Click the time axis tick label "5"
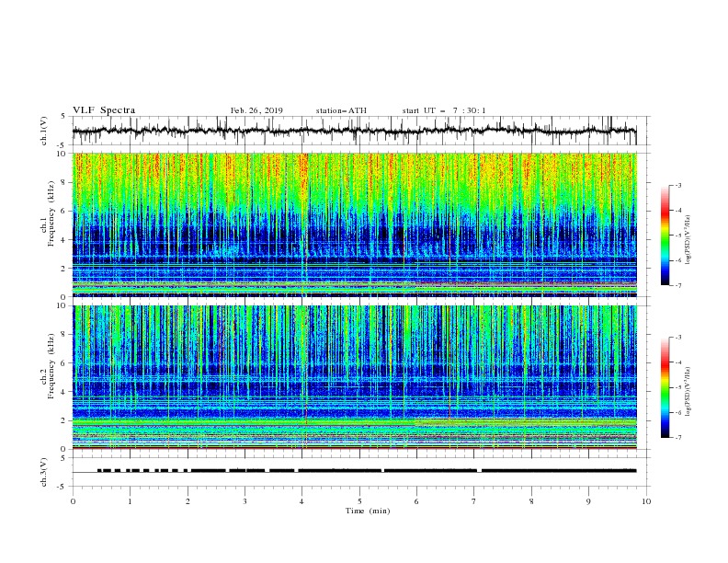The width and height of the screenshot is (728, 563). pos(359,501)
